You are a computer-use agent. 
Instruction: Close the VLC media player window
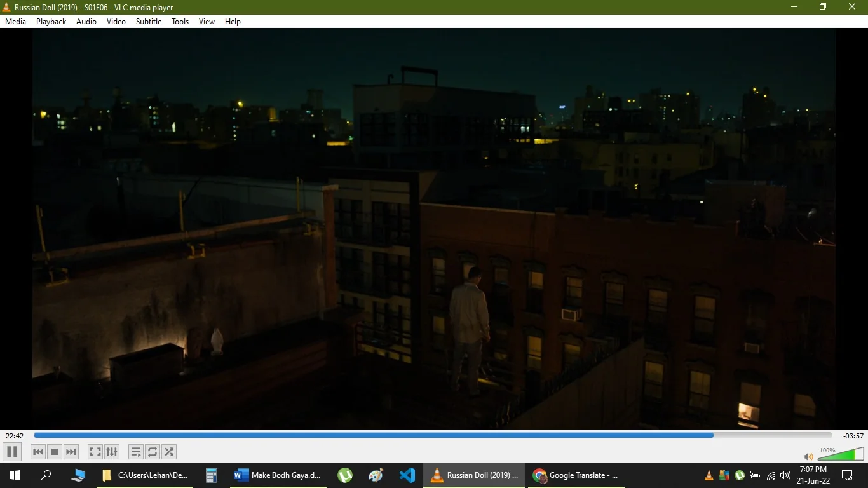852,7
